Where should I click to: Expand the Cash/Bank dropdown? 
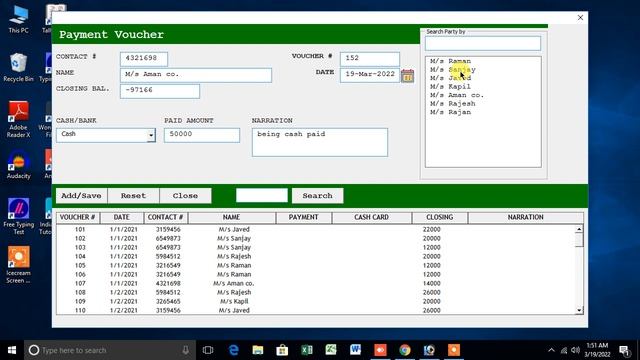click(151, 135)
